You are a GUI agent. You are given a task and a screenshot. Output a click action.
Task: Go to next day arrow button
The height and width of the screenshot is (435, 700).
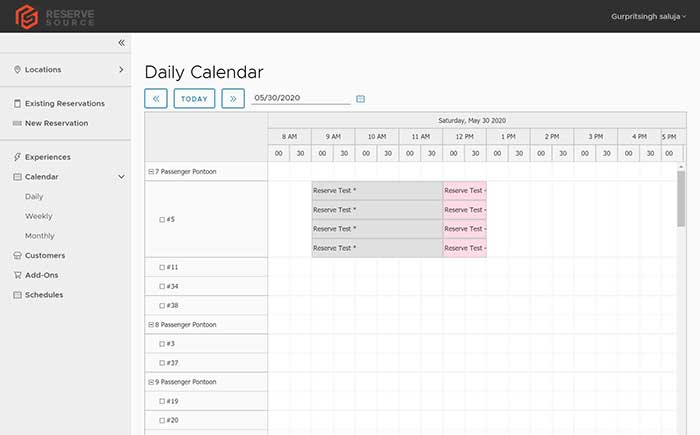pos(233,99)
